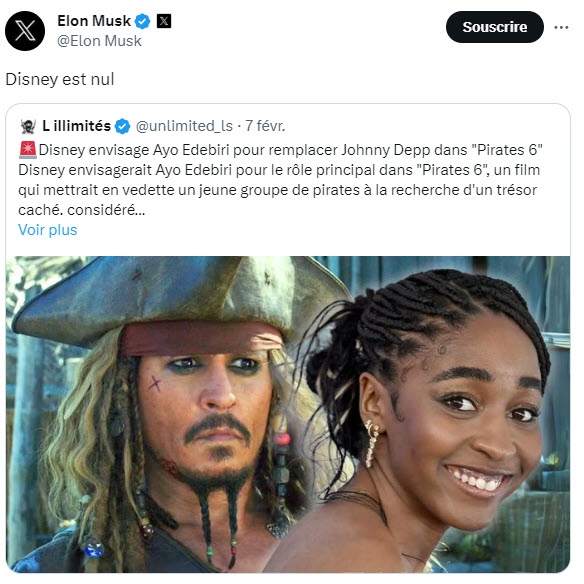This screenshot has height=584, width=584.
Task: Click the dangling earring in the photo
Action: click(371, 442)
